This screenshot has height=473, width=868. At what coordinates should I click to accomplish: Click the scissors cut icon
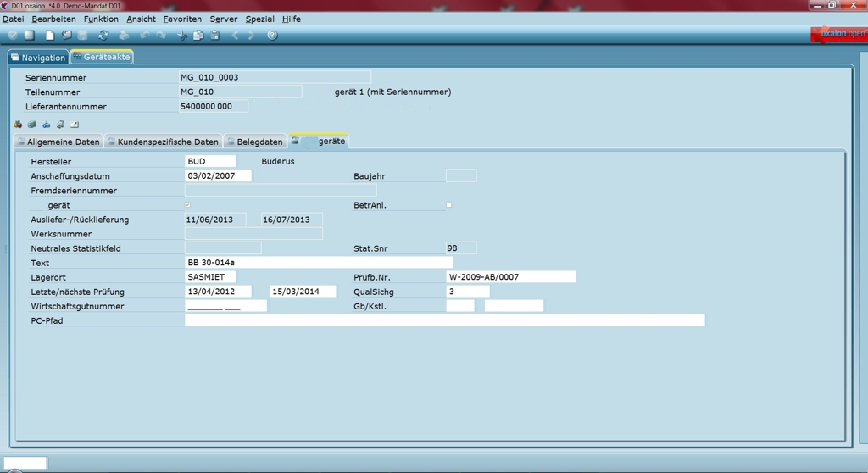click(x=181, y=36)
